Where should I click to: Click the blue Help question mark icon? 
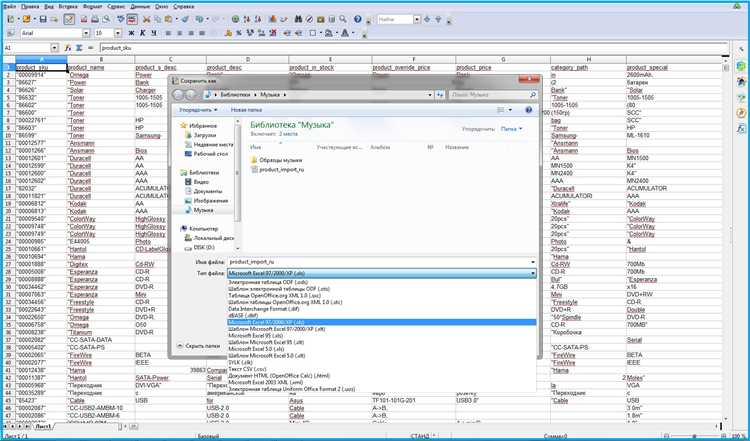[x=357, y=19]
